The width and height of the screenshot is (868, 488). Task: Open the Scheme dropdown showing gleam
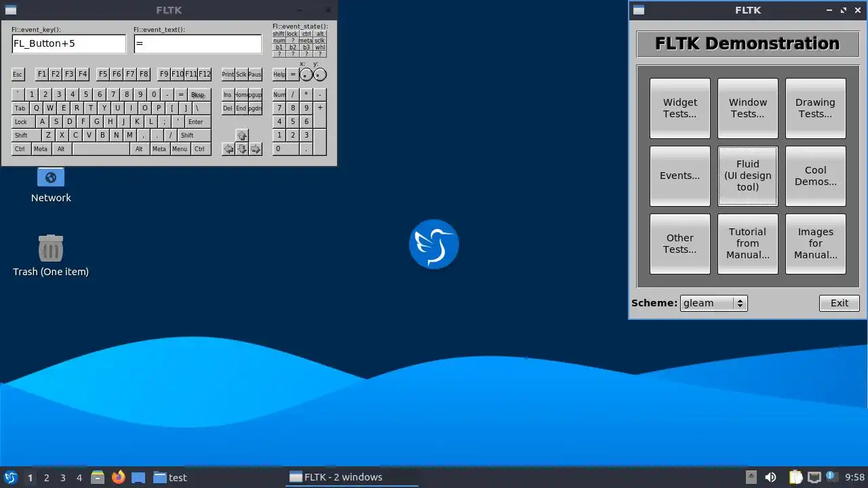tap(713, 303)
